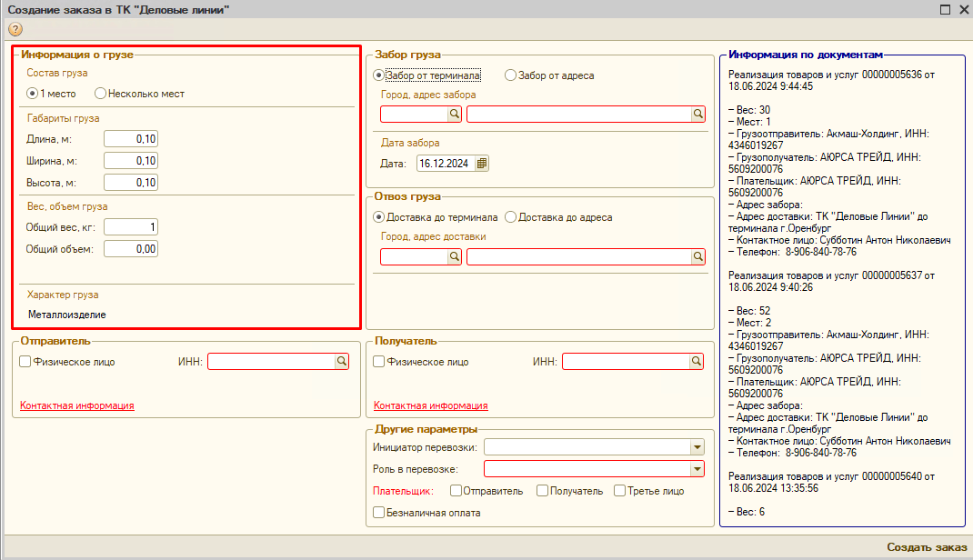Click the 'Длина, м' input field
The image size is (973, 560).
131,139
